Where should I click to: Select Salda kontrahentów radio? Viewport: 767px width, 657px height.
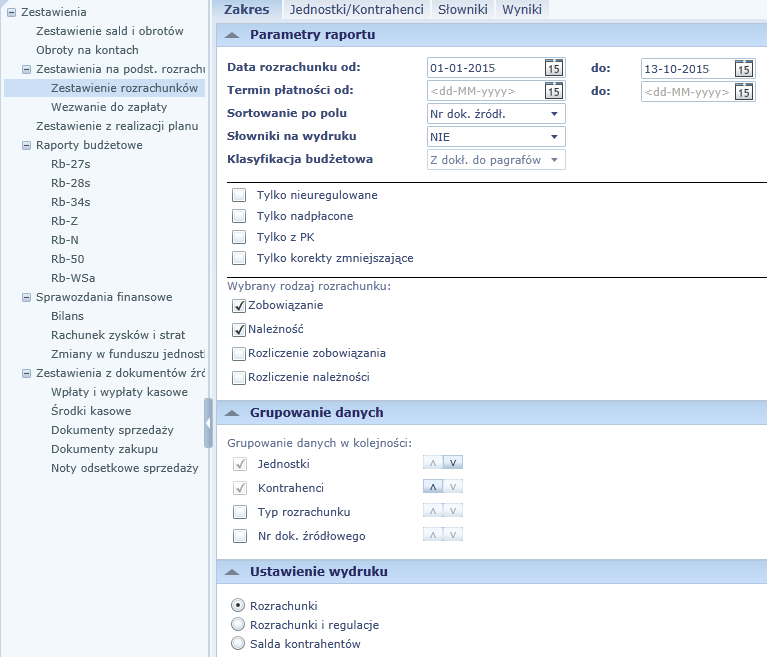coord(238,643)
